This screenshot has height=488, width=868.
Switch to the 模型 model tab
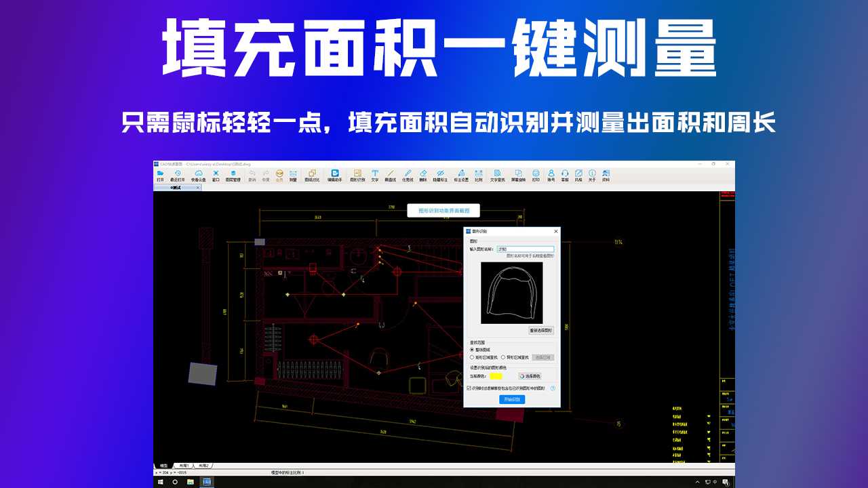(163, 464)
